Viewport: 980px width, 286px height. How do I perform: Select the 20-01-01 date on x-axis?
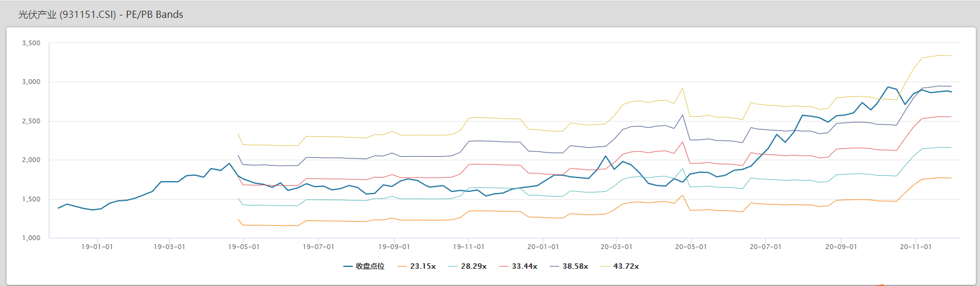coord(543,247)
